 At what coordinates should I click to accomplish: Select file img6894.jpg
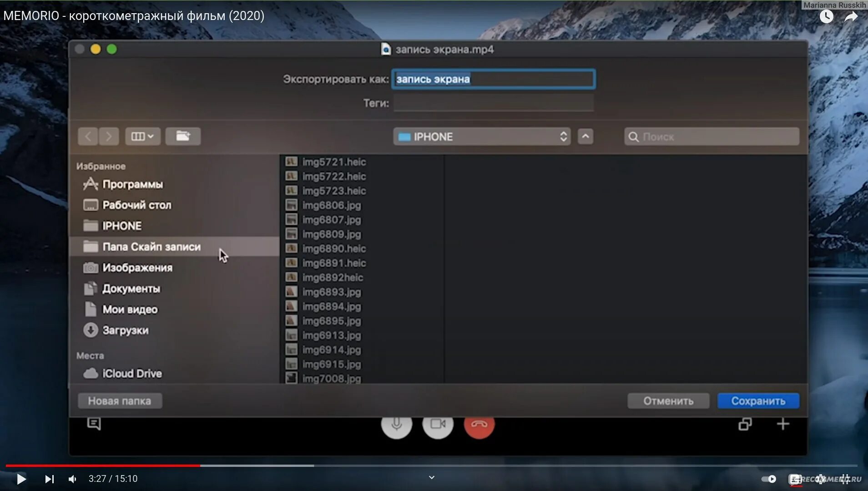pos(332,307)
